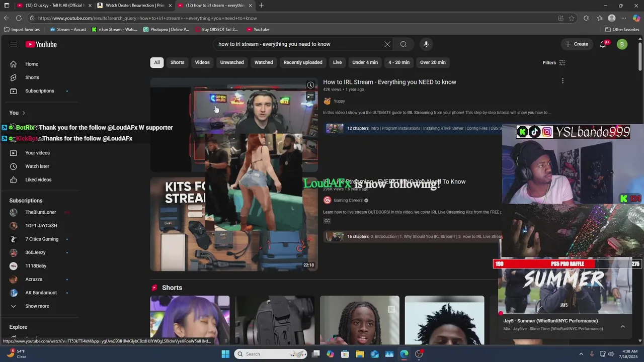Image resolution: width=644 pixels, height=362 pixels.
Task: Open How to IRL Stream video title
Action: pyautogui.click(x=389, y=82)
